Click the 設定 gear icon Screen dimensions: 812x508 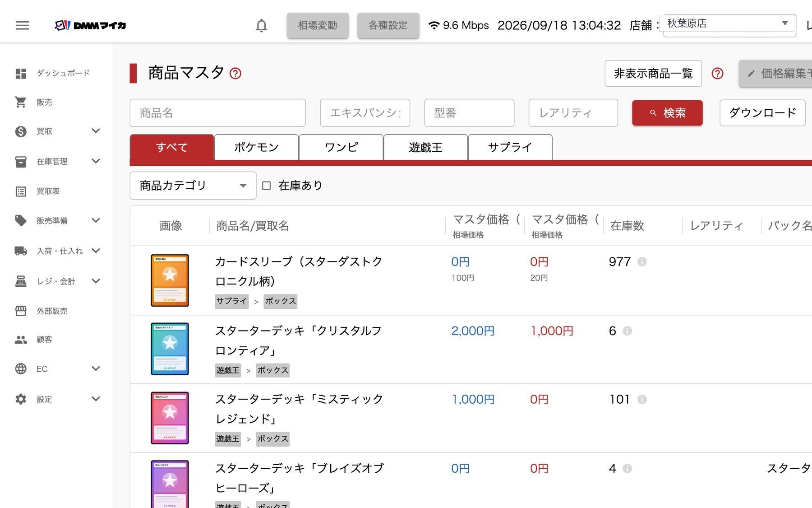[x=21, y=399]
